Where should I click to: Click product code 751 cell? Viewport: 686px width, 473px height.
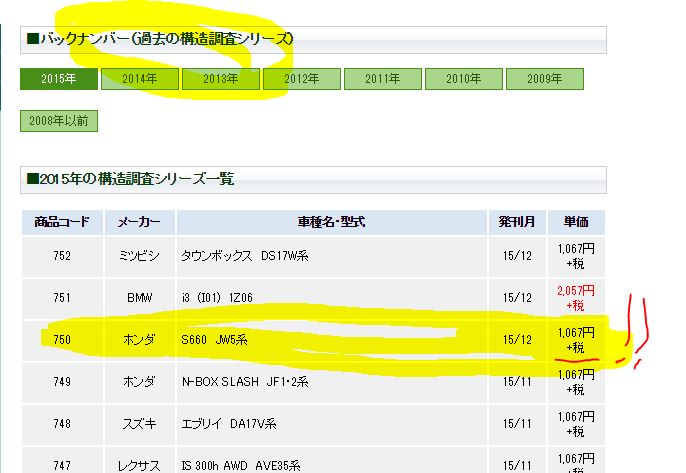click(62, 298)
